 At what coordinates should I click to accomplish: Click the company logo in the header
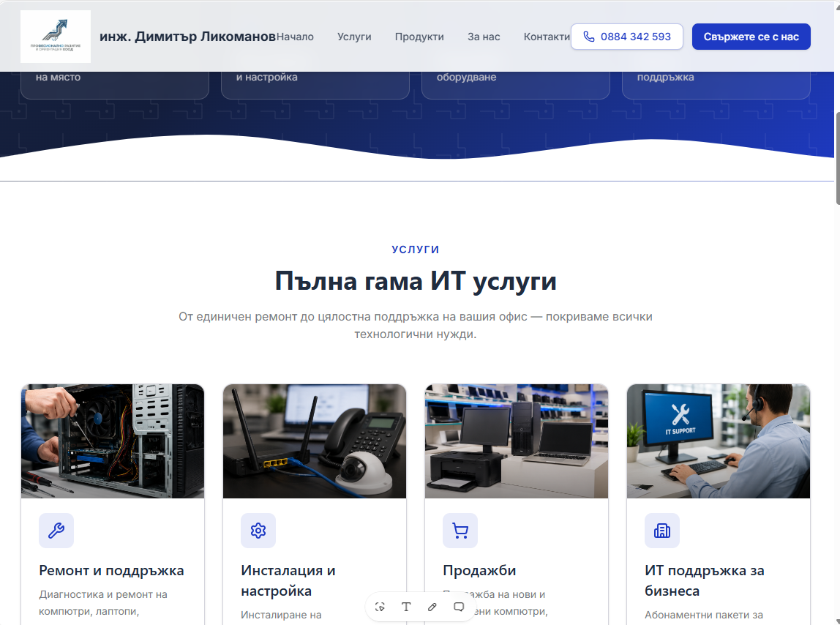coord(56,37)
